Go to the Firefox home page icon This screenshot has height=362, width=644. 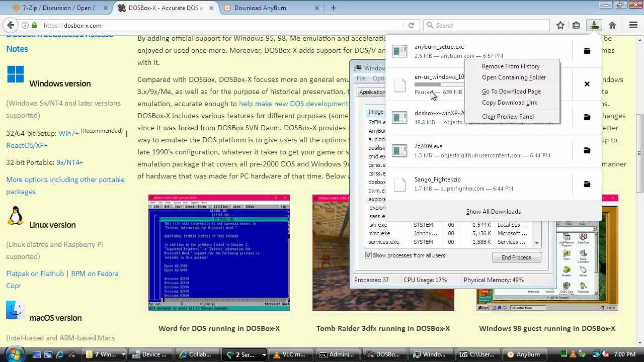(612, 25)
